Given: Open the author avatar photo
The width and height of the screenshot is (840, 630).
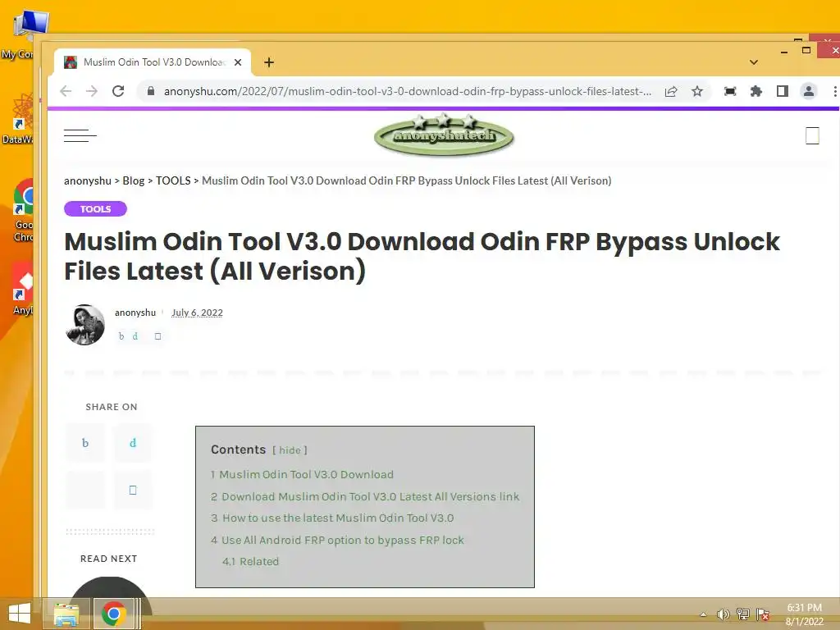Looking at the screenshot, I should (x=85, y=325).
